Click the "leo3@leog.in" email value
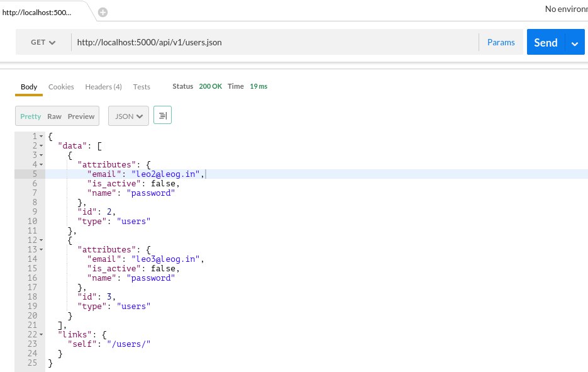The width and height of the screenshot is (588, 372). (165, 259)
